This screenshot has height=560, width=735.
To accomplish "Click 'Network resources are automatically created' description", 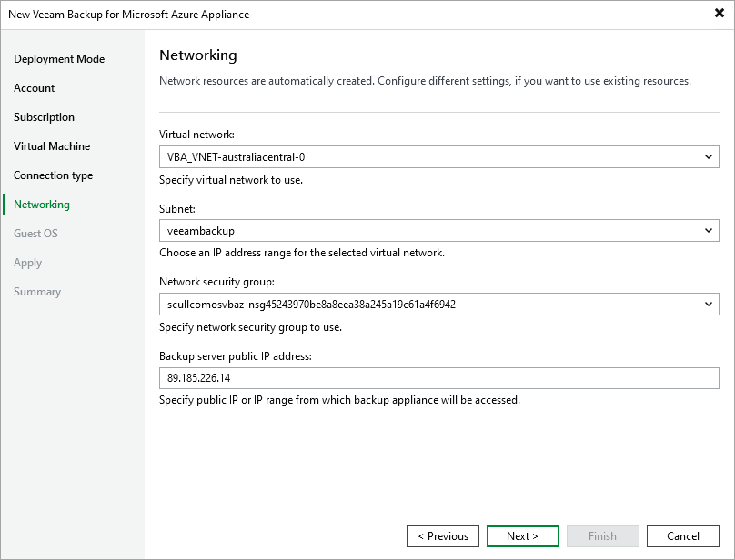I will pos(425,81).
